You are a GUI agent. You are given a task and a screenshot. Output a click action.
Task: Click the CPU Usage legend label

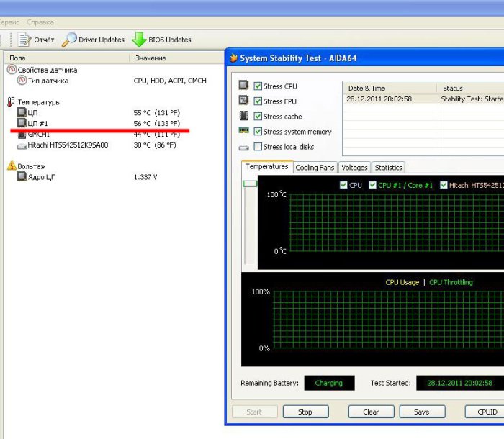click(402, 282)
